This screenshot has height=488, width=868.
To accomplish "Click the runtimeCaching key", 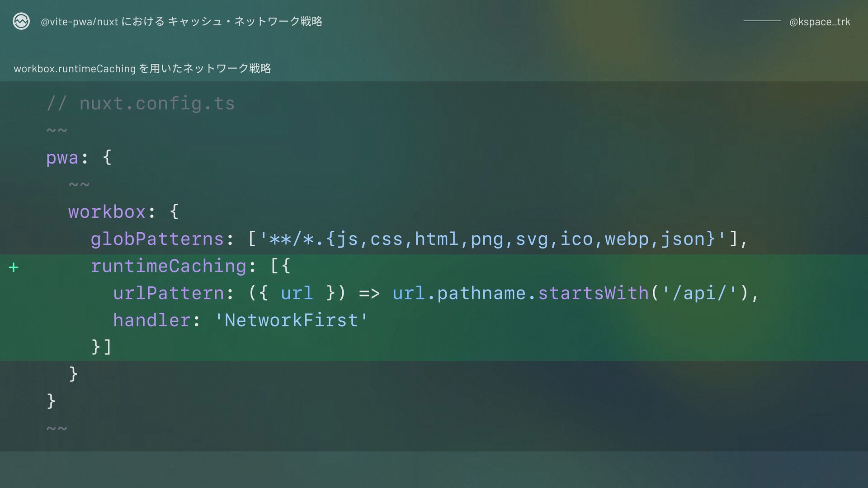I will (x=169, y=266).
